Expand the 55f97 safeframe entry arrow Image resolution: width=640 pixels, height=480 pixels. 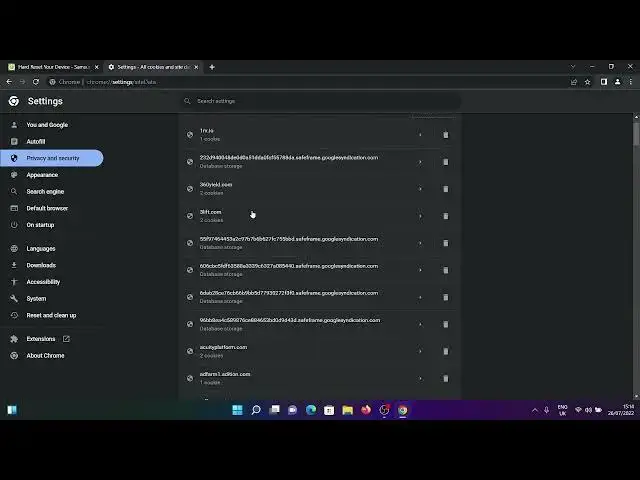pyautogui.click(x=420, y=243)
